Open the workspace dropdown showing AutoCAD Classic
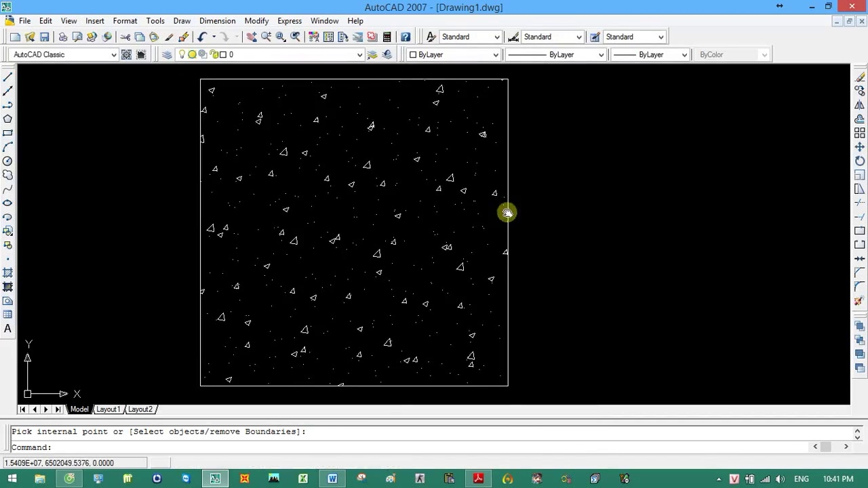Image resolution: width=868 pixels, height=488 pixels. [x=113, y=54]
